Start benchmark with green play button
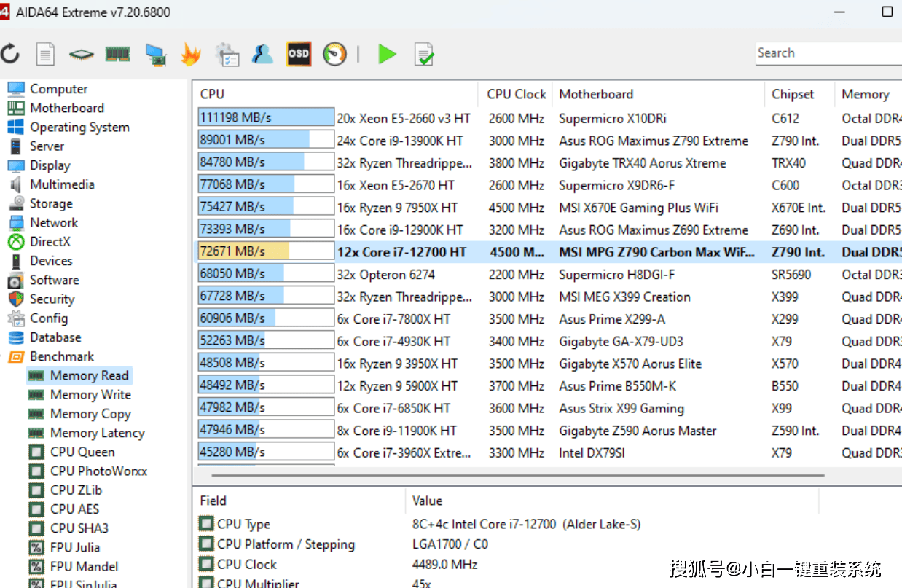The image size is (902, 588). [387, 54]
